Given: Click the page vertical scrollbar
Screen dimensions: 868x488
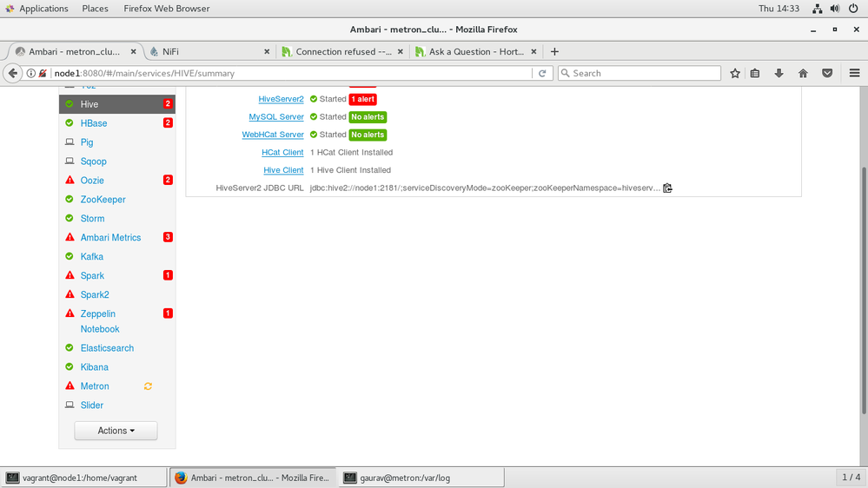Looking at the screenshot, I should pos(864,291).
